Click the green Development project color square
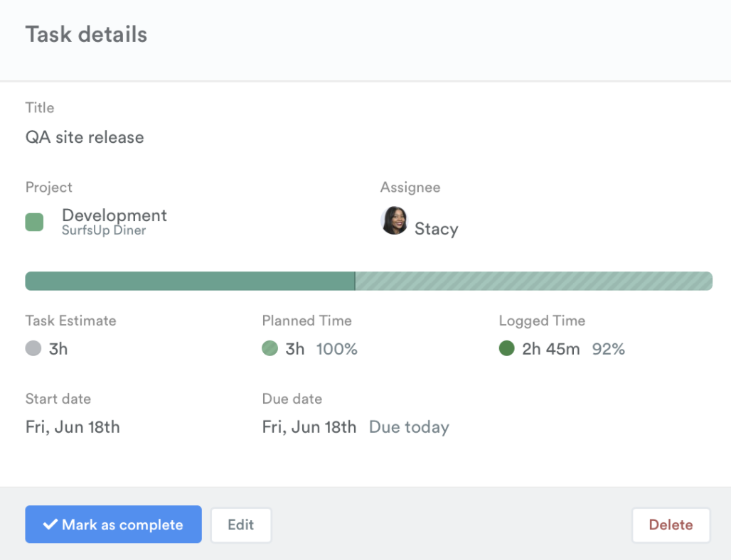This screenshot has width=731, height=560. tap(34, 222)
